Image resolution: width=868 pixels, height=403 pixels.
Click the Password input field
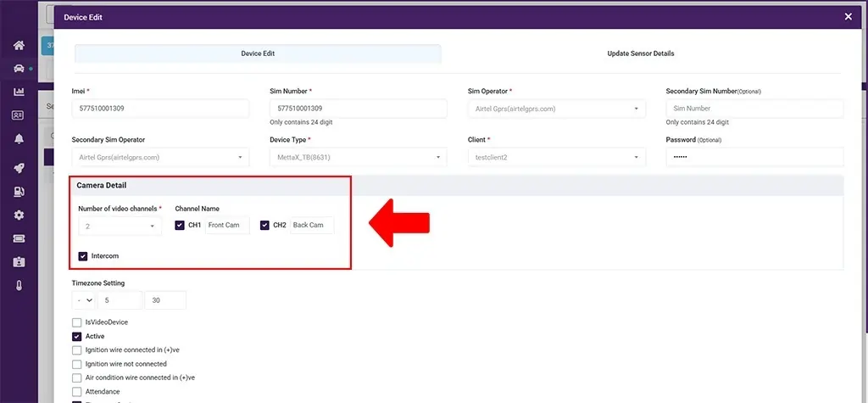(x=754, y=157)
